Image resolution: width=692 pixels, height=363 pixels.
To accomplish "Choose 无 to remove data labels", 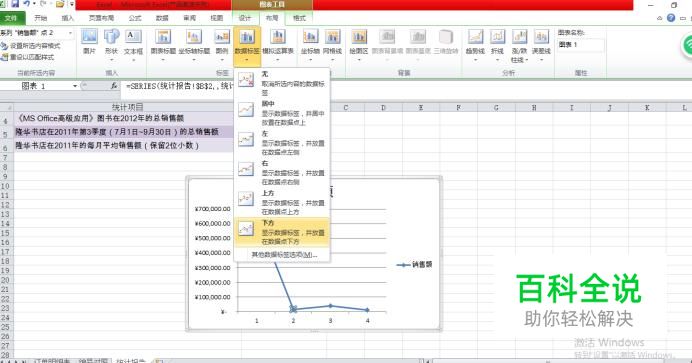I will pyautogui.click(x=282, y=83).
